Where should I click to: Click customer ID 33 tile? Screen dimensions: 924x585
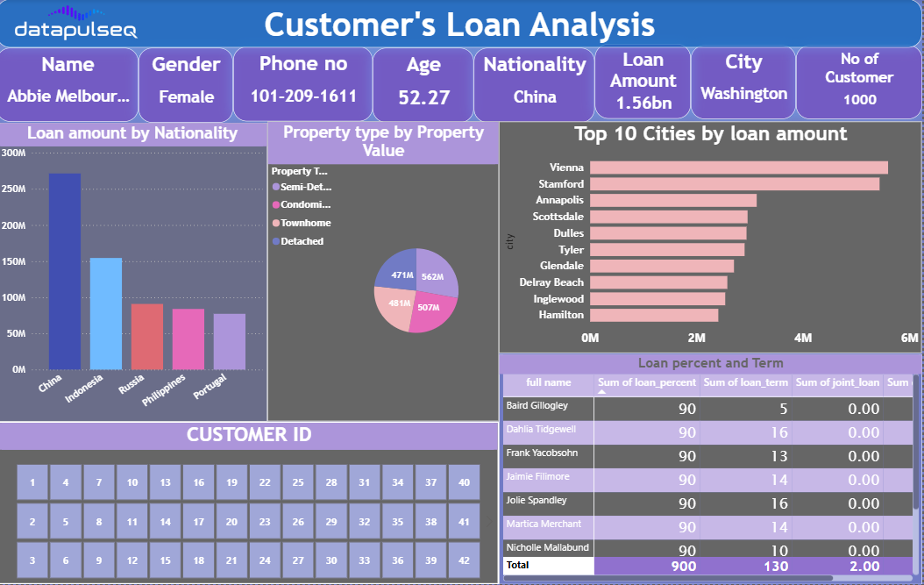click(365, 560)
